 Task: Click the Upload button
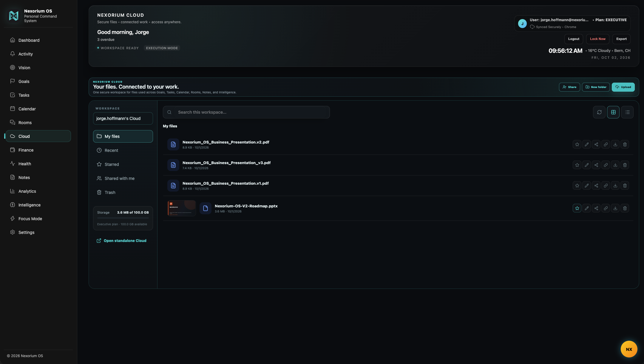click(x=623, y=87)
